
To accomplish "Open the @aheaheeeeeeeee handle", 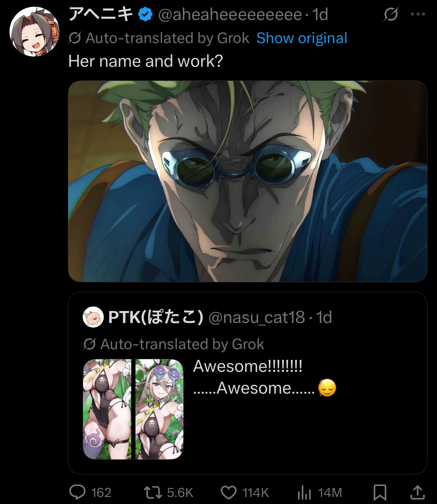I will 230,14.
